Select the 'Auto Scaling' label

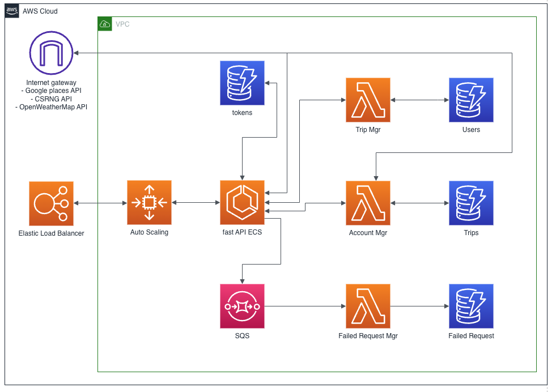pos(149,232)
